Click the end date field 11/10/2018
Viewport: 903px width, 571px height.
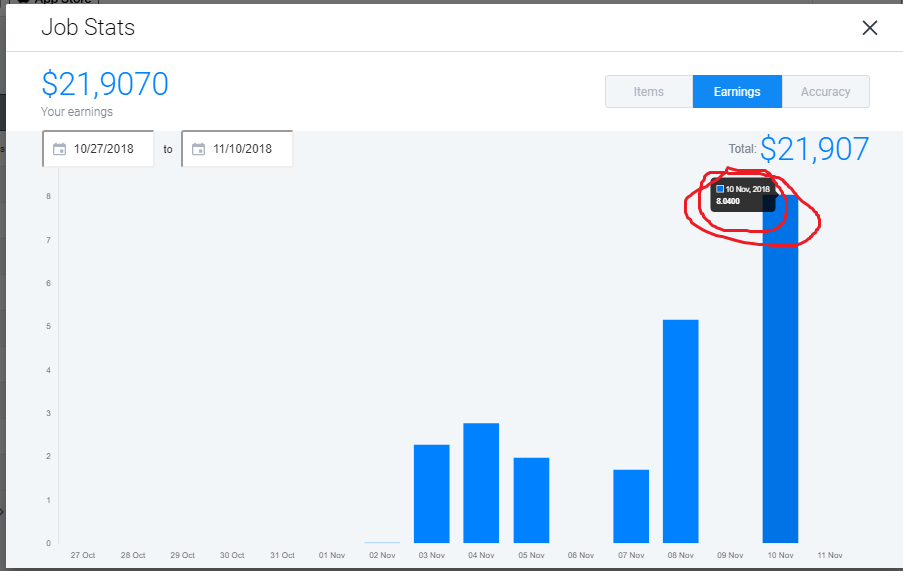(237, 149)
